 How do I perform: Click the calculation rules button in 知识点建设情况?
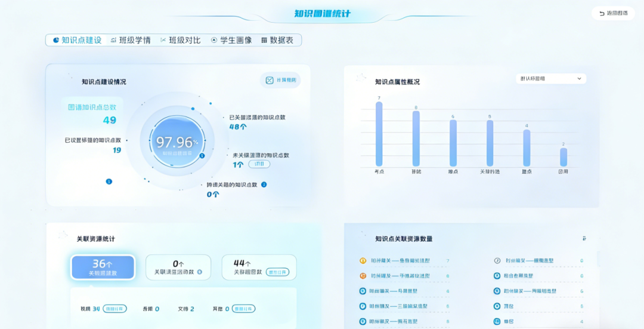pyautogui.click(x=280, y=80)
